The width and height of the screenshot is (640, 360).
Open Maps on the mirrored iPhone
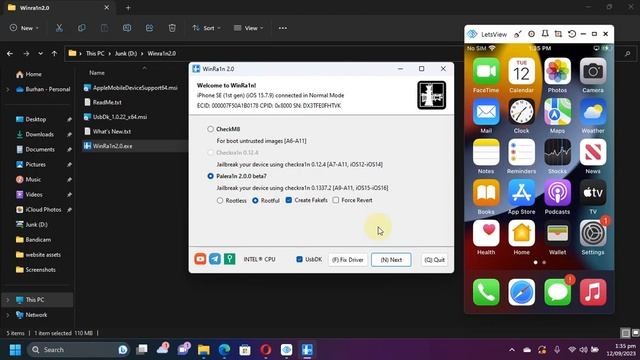coord(557,112)
